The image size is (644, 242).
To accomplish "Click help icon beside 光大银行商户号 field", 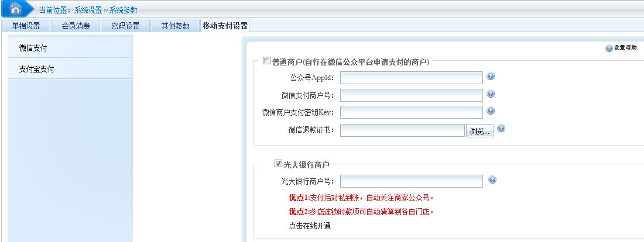I will (x=492, y=180).
